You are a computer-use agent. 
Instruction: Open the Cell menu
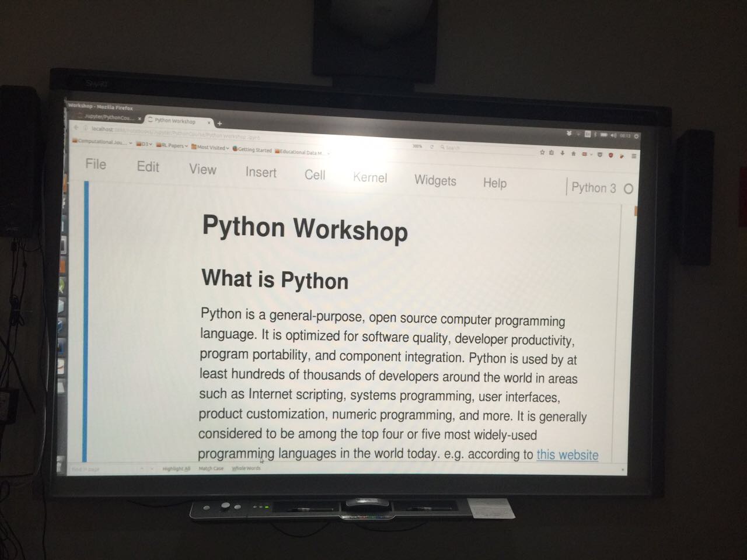click(x=315, y=174)
